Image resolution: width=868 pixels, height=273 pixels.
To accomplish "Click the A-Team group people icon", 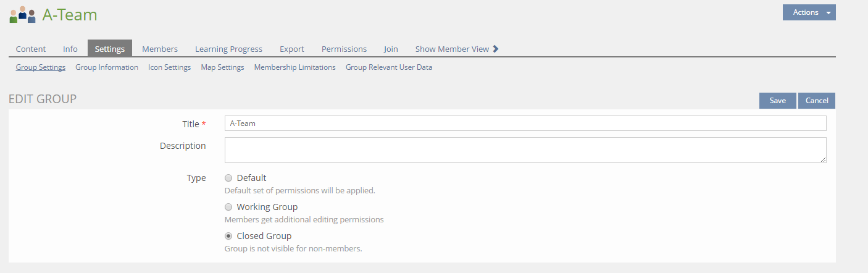I will click(22, 15).
